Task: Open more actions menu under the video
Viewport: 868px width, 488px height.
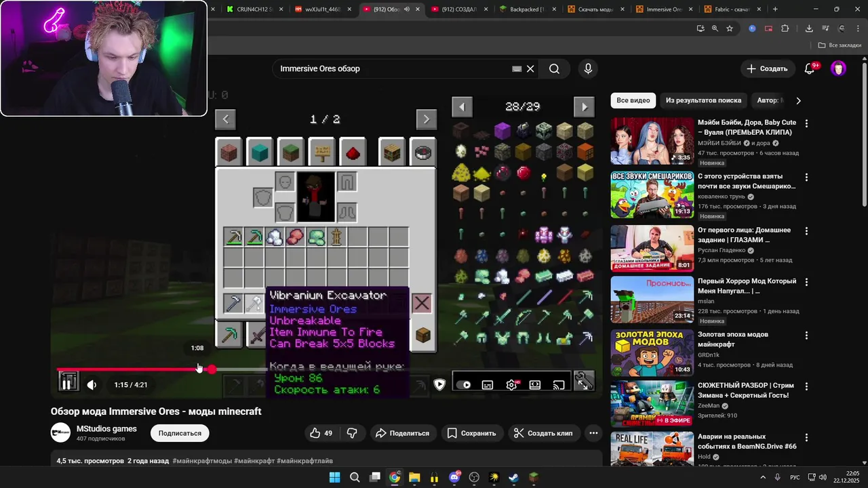Action: [593, 433]
